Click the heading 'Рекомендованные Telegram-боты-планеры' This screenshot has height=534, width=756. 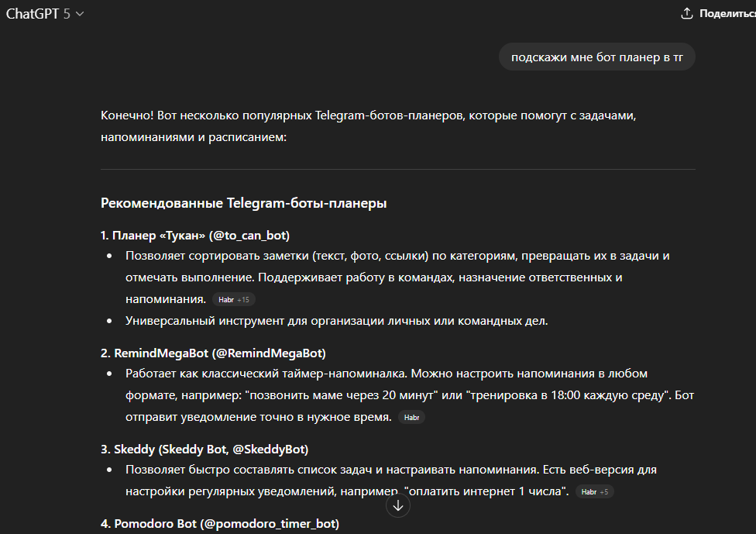pyautogui.click(x=243, y=203)
